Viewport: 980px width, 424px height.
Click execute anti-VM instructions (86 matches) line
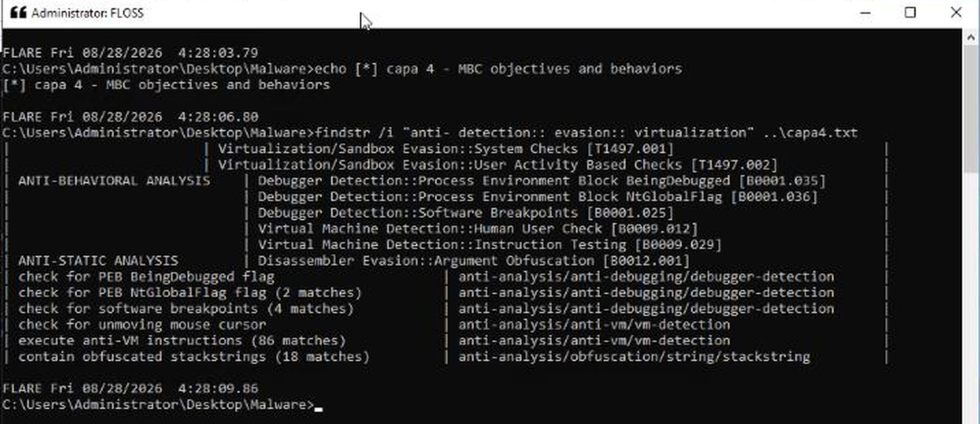coord(182,340)
